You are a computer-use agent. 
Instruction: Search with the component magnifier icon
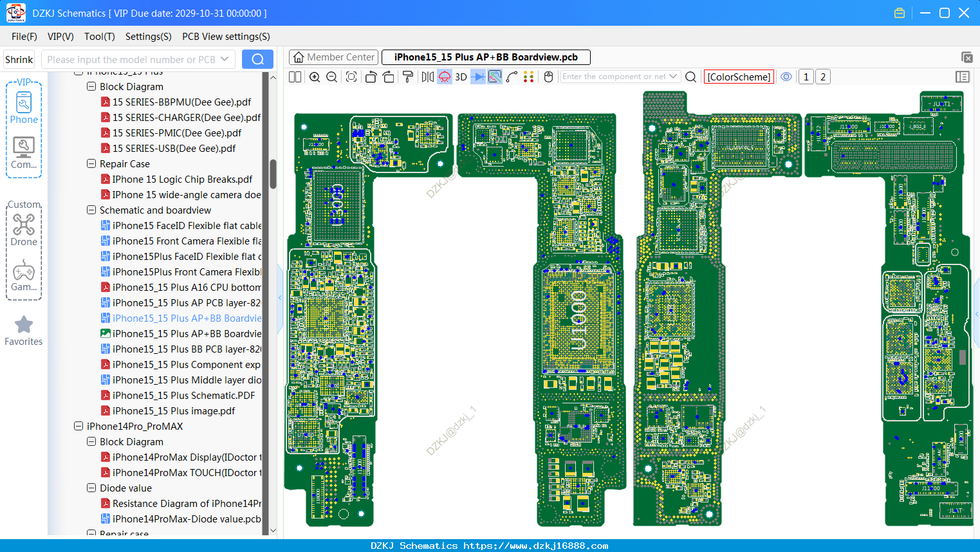(691, 77)
